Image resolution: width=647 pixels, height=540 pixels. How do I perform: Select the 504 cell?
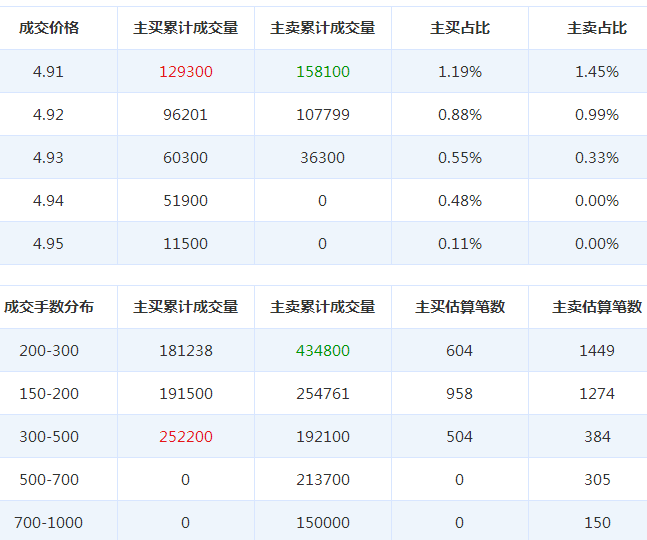pyautogui.click(x=459, y=436)
